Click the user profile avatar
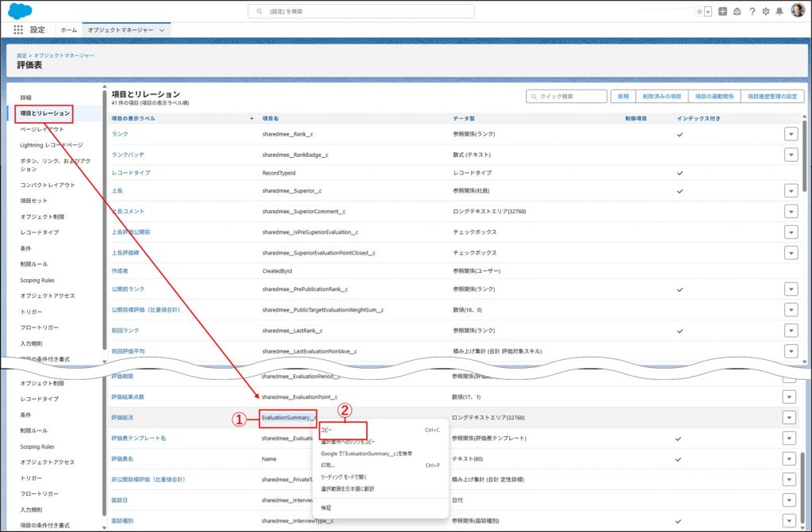812x532 pixels. (798, 11)
